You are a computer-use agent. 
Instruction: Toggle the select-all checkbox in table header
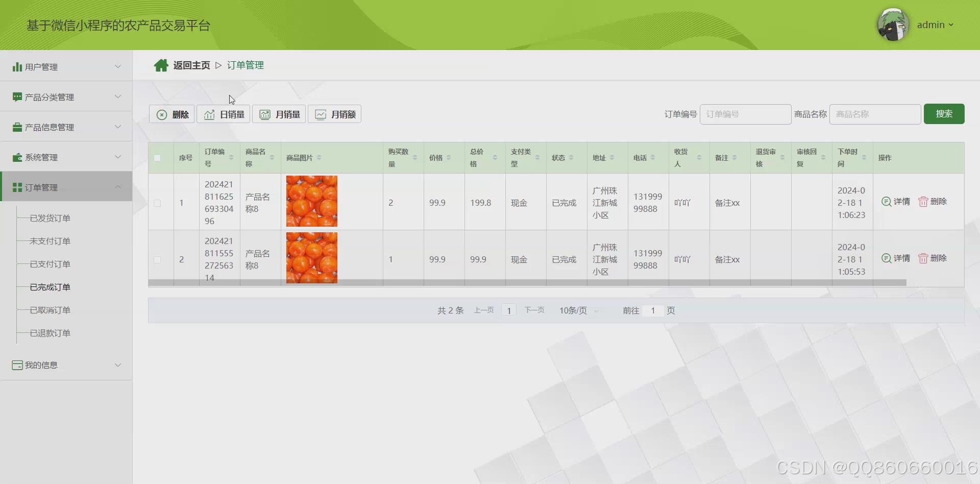click(x=157, y=158)
